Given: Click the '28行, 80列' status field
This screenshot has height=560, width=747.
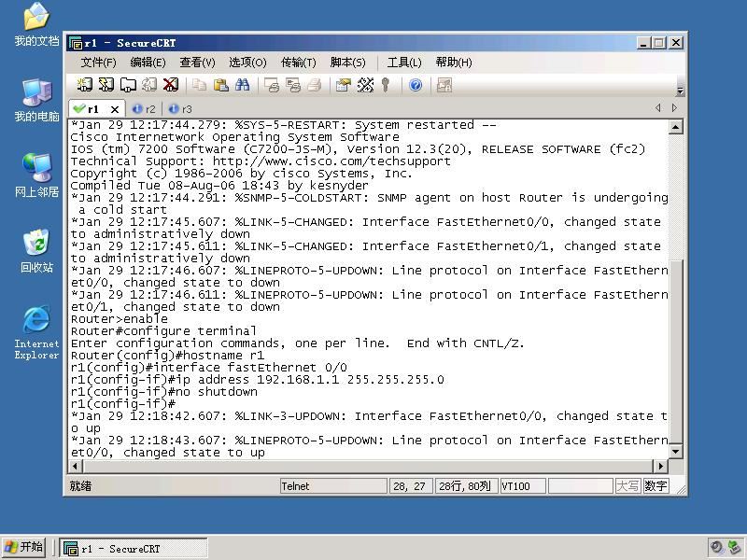Looking at the screenshot, I should pyautogui.click(x=465, y=486).
